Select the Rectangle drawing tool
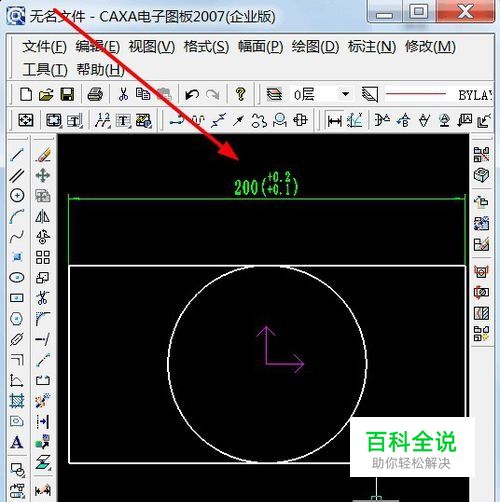This screenshot has height=502, width=500. coord(17,298)
